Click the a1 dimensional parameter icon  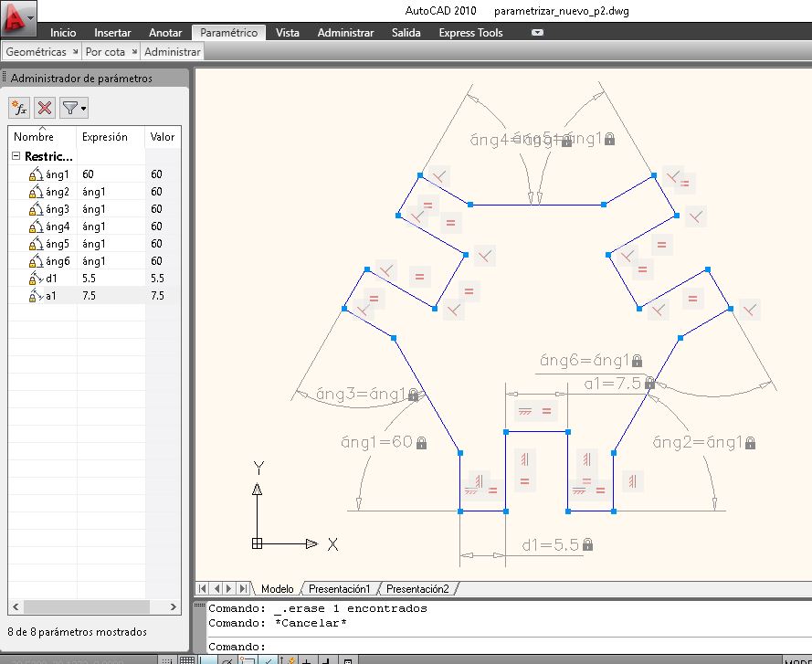coord(36,296)
